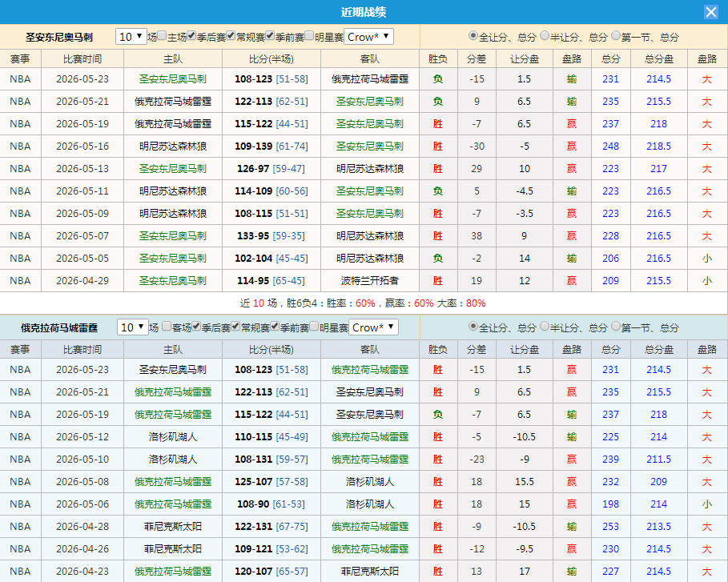Click handicap 17 in the 2026-04-23 row

(x=525, y=572)
